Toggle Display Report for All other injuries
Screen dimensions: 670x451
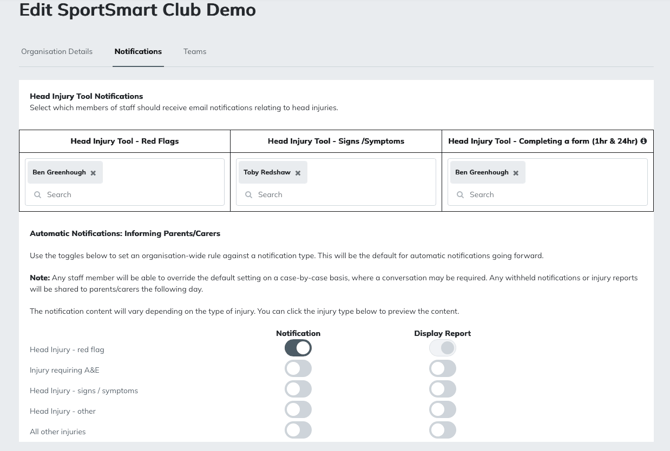tap(442, 430)
